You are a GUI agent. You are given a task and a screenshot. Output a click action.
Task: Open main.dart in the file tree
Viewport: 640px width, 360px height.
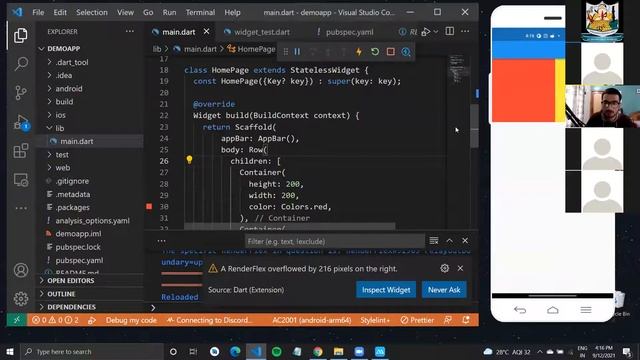coord(77,141)
